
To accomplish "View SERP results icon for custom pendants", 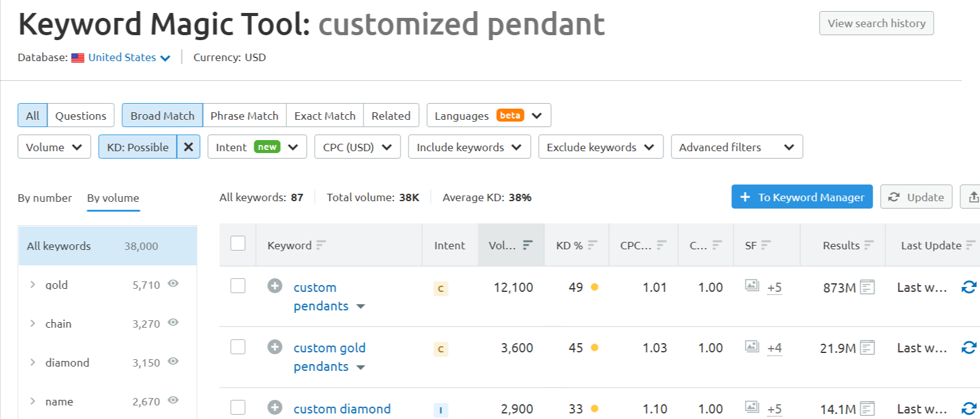I will point(867,287).
